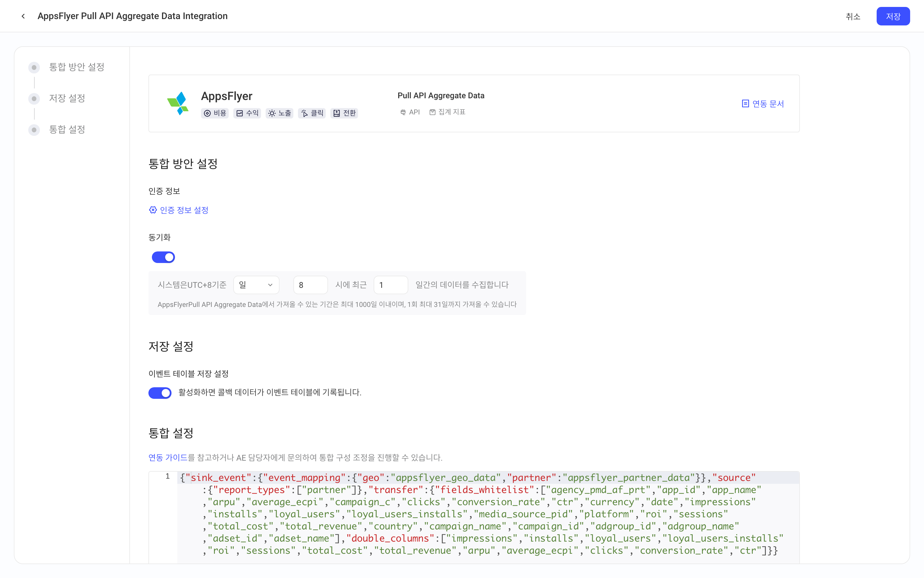Go back with the left chevron arrow
The height and width of the screenshot is (578, 924).
point(23,16)
